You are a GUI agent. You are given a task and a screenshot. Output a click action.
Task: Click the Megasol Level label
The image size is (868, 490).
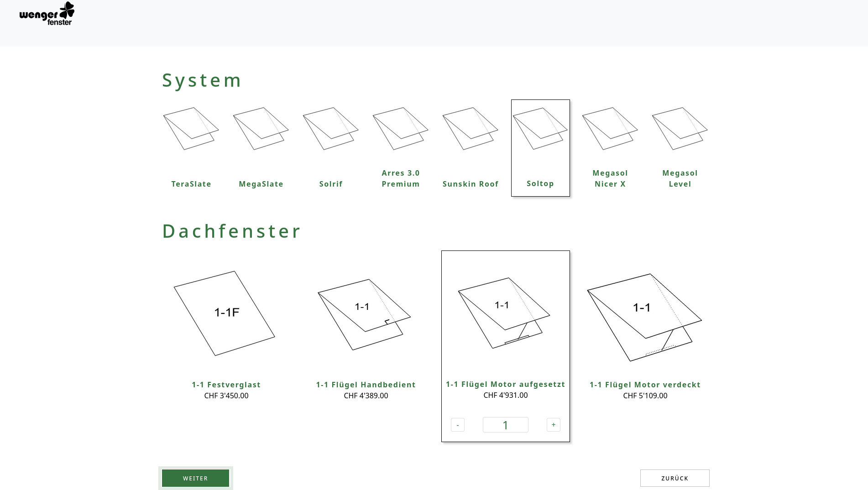point(680,178)
